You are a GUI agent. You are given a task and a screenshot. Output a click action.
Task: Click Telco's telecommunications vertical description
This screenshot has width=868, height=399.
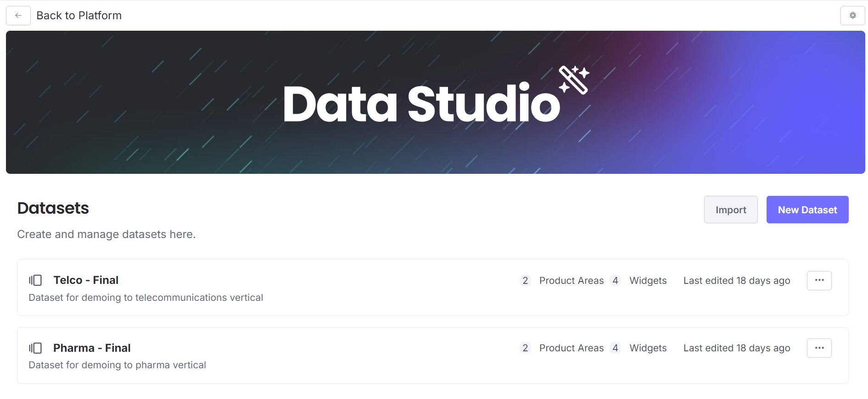[146, 298]
